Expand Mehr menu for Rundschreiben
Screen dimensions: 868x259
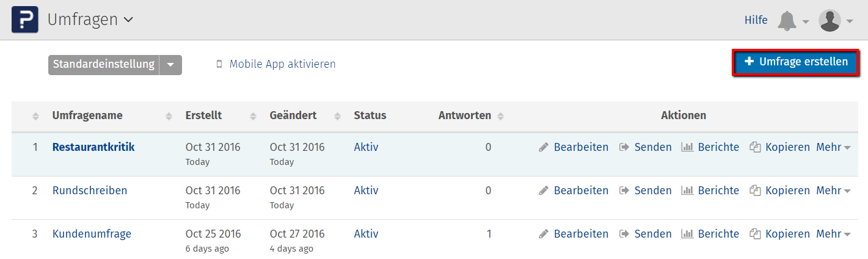pos(833,191)
